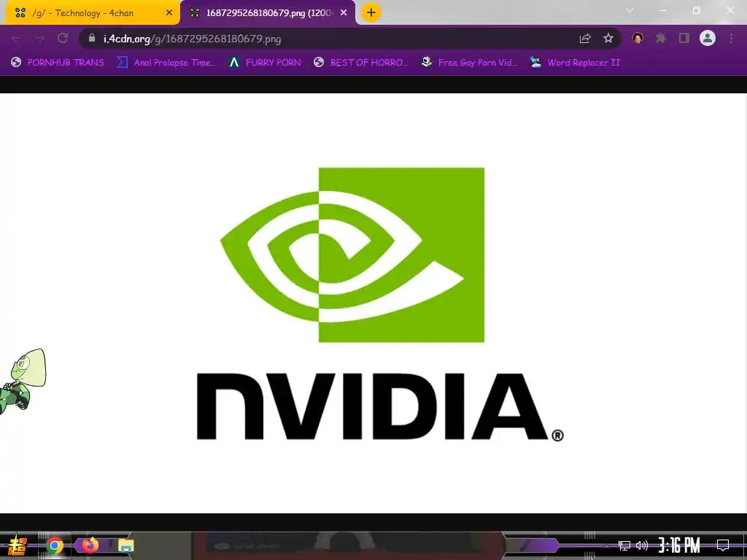Viewport: 747px width, 560px height.
Task: View site information via the lock icon
Action: pos(92,38)
